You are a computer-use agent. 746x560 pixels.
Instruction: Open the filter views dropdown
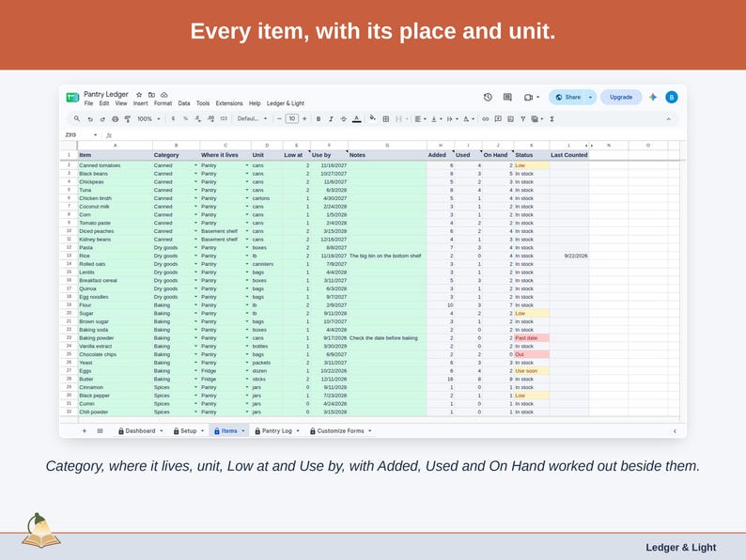point(537,119)
